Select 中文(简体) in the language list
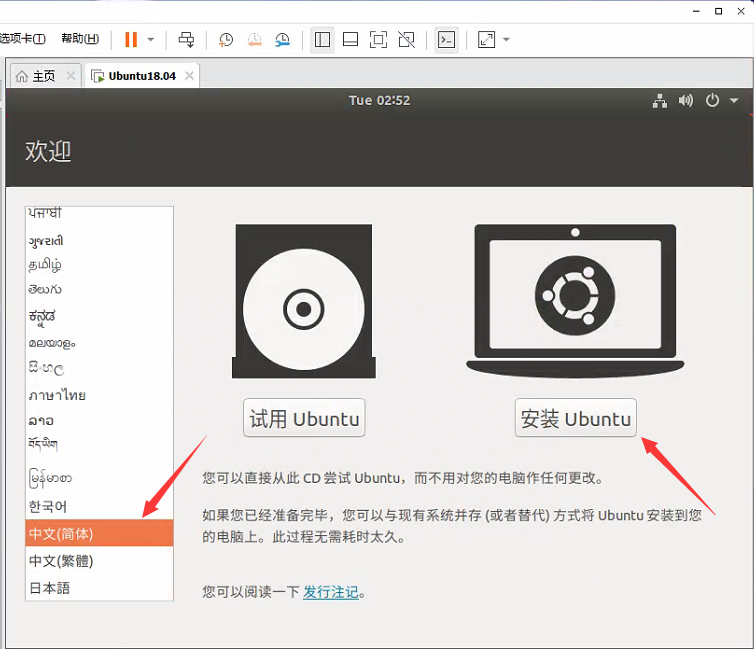Image resolution: width=754 pixels, height=649 pixels. tap(99, 533)
